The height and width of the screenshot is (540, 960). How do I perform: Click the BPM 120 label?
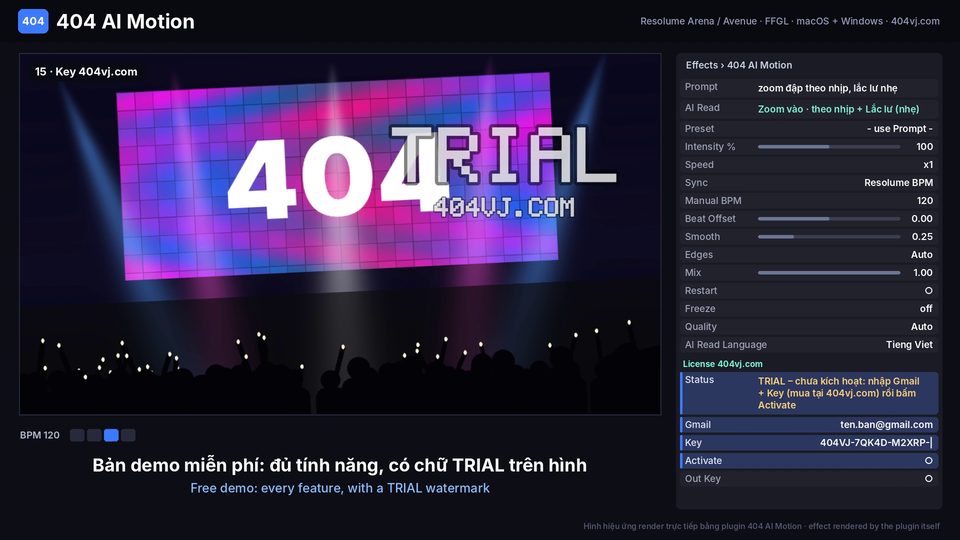(40, 435)
